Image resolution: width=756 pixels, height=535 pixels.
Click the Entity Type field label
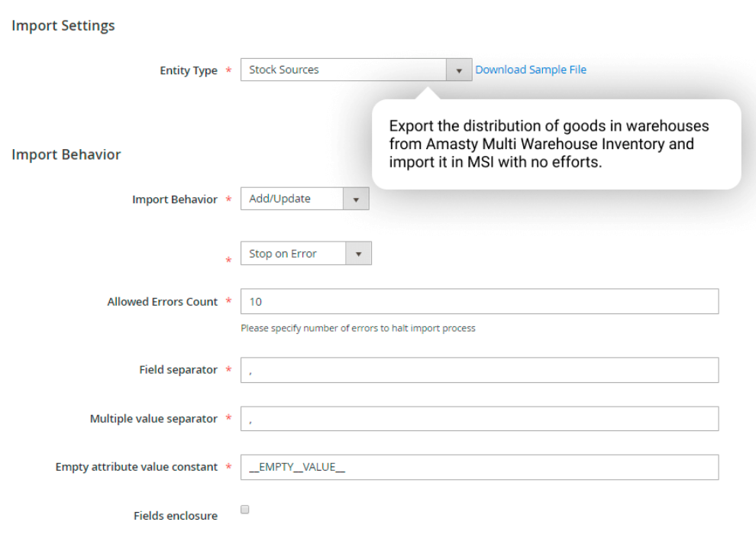click(188, 70)
